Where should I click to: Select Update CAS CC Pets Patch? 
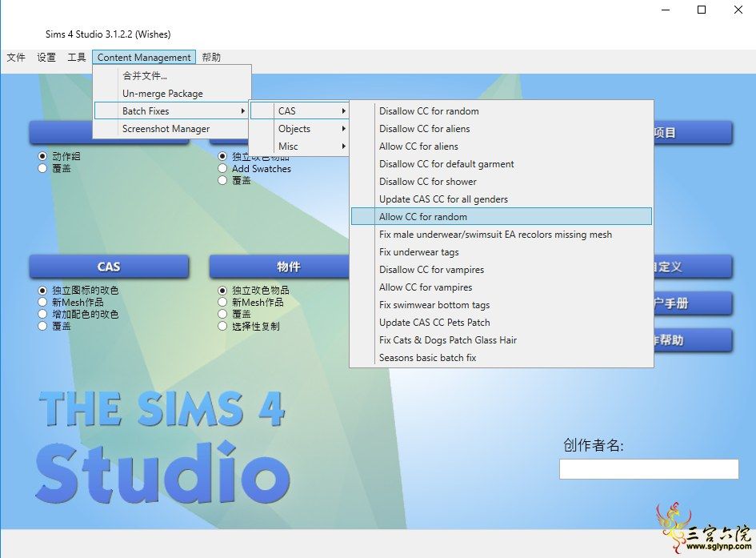[502, 322]
